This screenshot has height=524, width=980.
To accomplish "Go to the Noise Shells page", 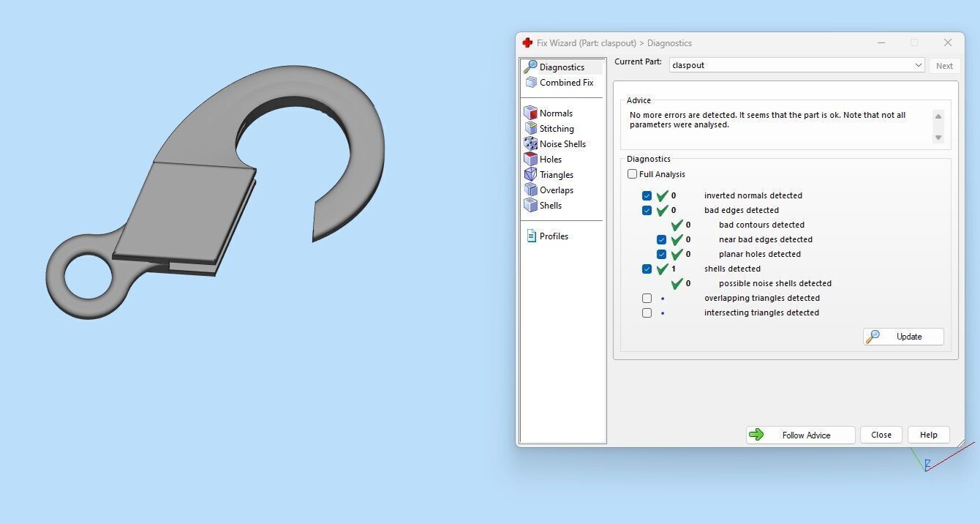I will tap(562, 144).
